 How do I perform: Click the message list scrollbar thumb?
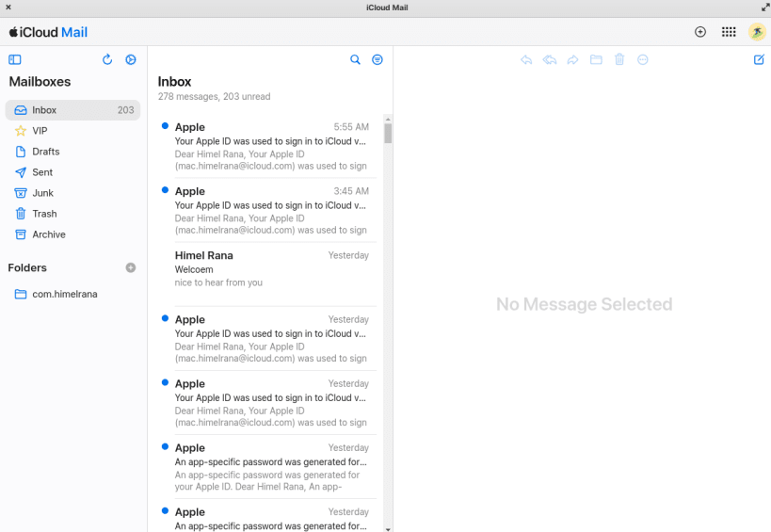click(x=388, y=134)
